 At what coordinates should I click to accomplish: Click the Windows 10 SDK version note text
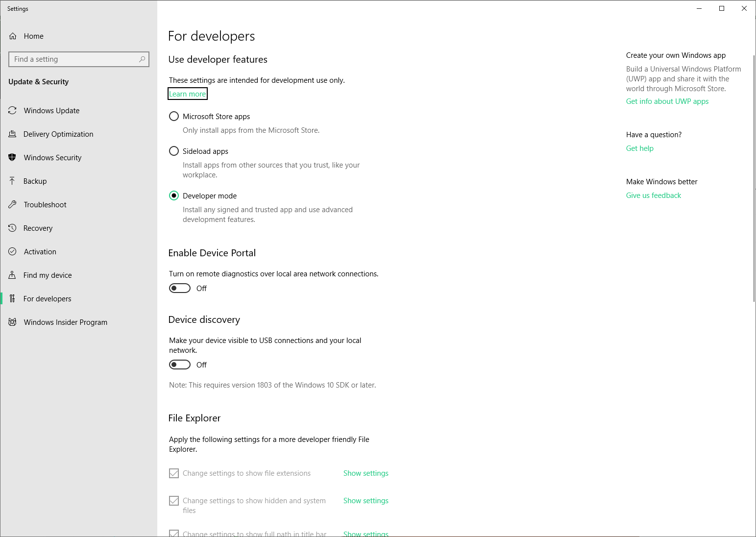(273, 385)
